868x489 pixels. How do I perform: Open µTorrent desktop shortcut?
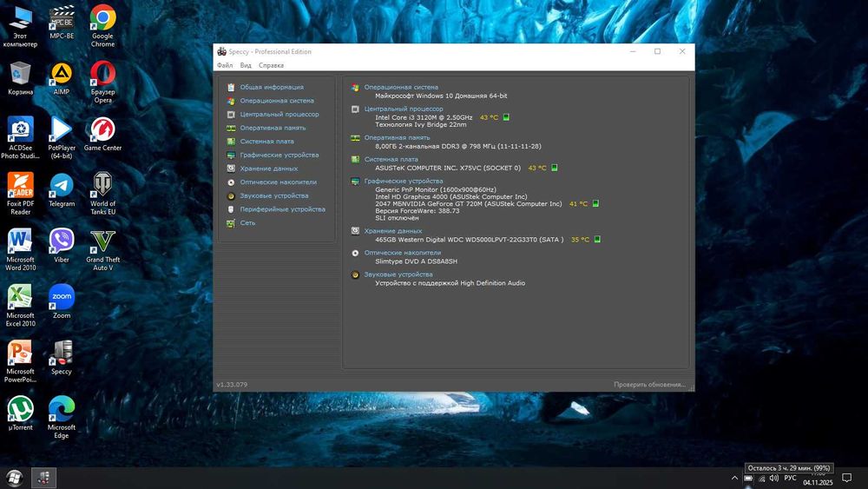click(x=21, y=413)
